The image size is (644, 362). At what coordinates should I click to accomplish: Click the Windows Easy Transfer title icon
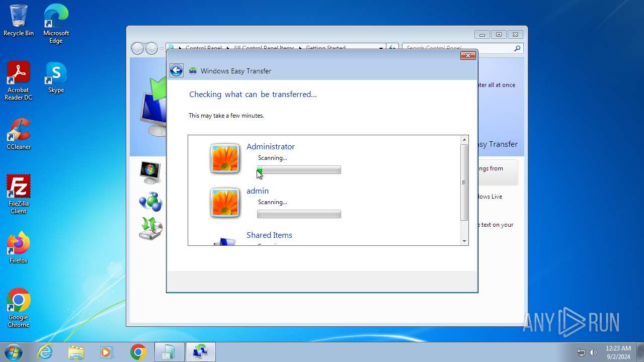[193, 71]
